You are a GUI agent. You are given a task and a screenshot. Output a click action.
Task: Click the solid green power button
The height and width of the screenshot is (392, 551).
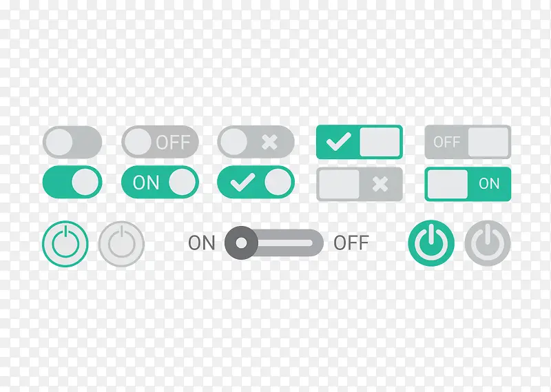[431, 243]
